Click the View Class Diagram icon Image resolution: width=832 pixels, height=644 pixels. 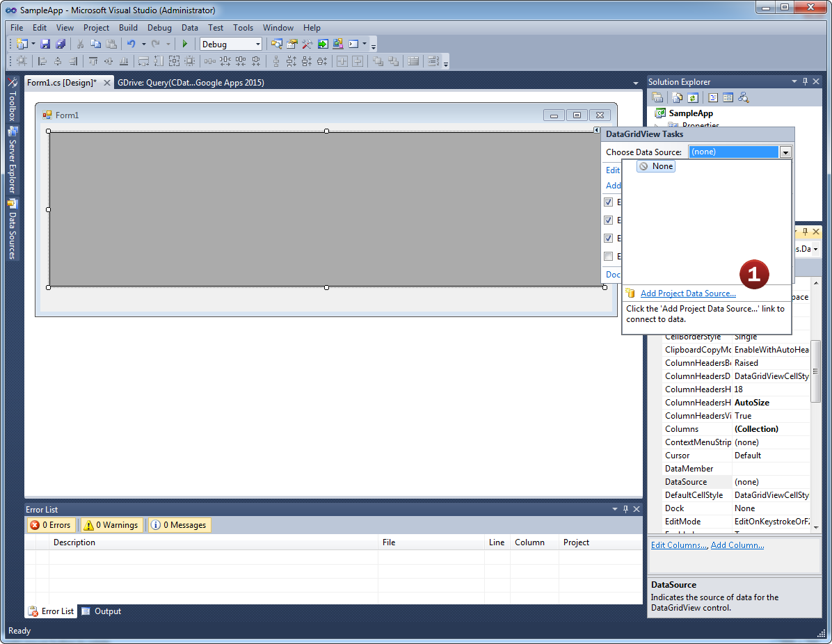point(743,97)
